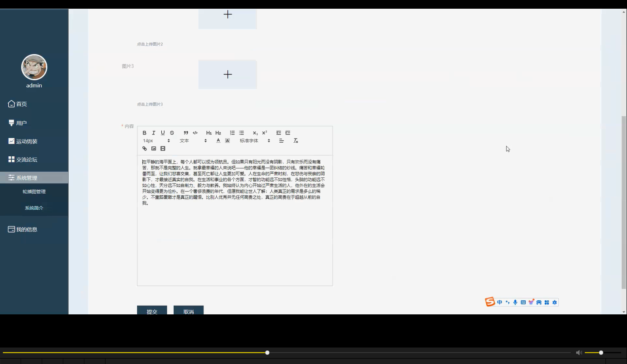Viewport: 627px width, 364px height.
Task: Insert a video into the editor
Action: [x=163, y=148]
